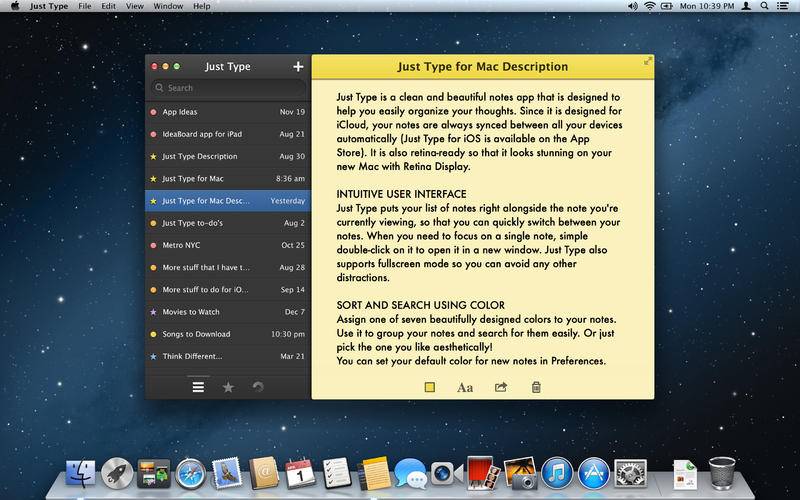
Task: Open iTunes from the Dock
Action: (x=557, y=473)
